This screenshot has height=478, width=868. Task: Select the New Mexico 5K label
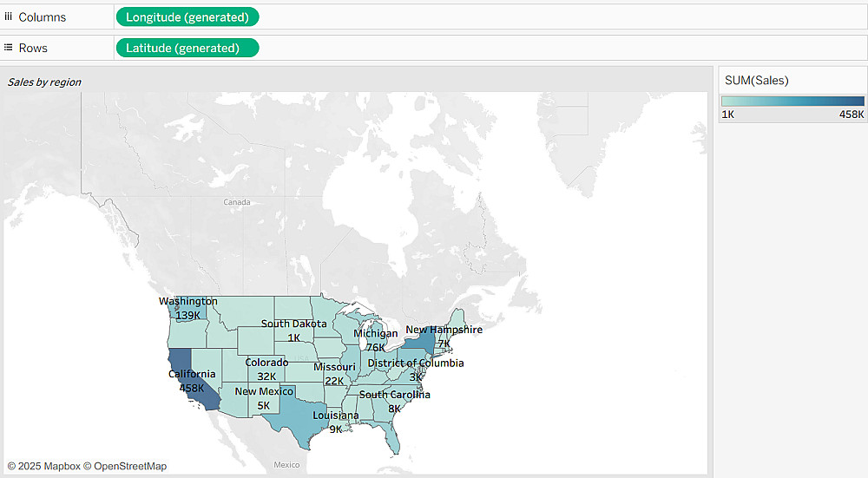tap(264, 398)
